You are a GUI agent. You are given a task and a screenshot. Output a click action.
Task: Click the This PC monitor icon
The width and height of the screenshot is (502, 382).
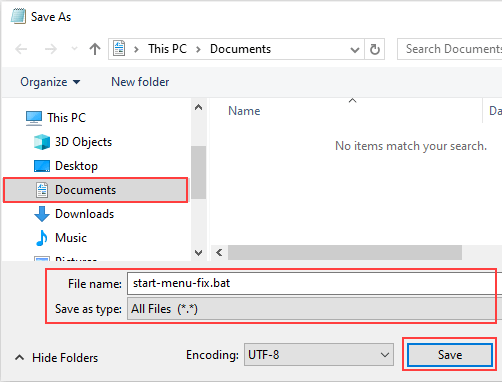34,118
